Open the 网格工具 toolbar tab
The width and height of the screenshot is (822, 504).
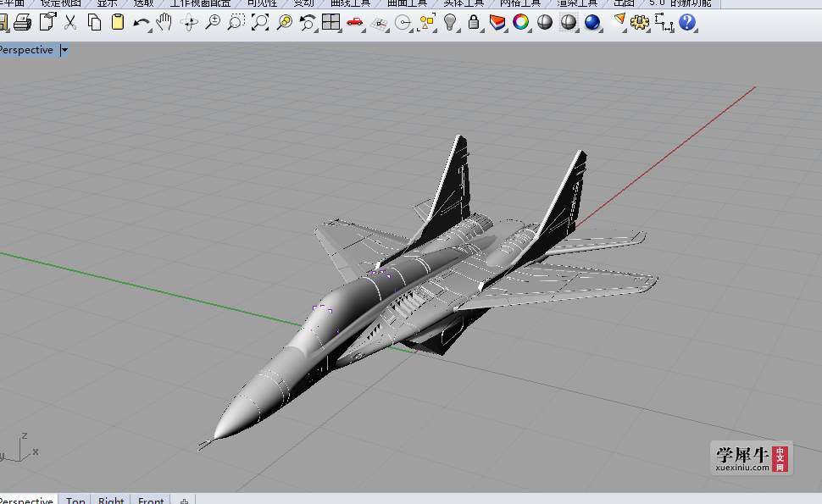(x=520, y=3)
